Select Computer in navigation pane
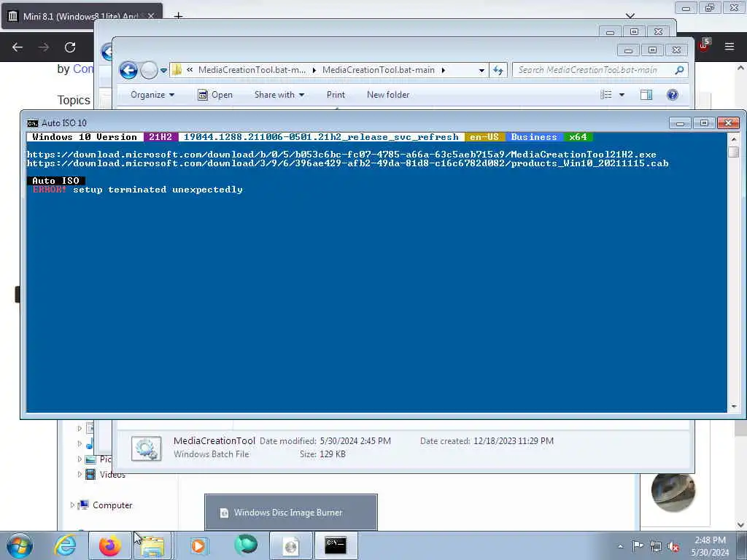747x560 pixels. [112, 505]
